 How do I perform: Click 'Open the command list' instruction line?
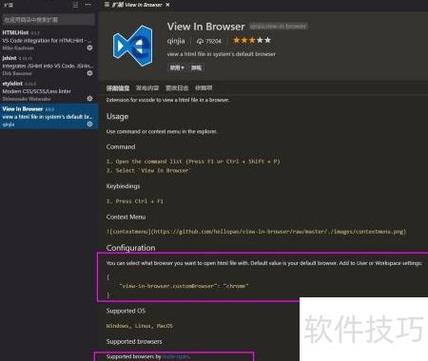[193, 161]
